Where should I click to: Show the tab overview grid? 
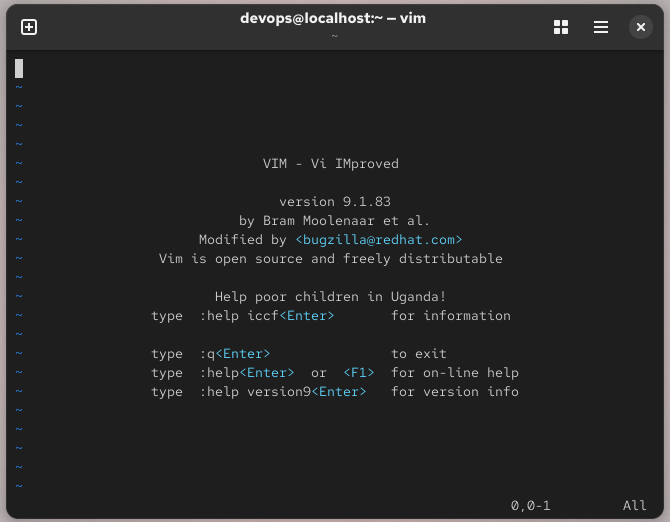(561, 27)
